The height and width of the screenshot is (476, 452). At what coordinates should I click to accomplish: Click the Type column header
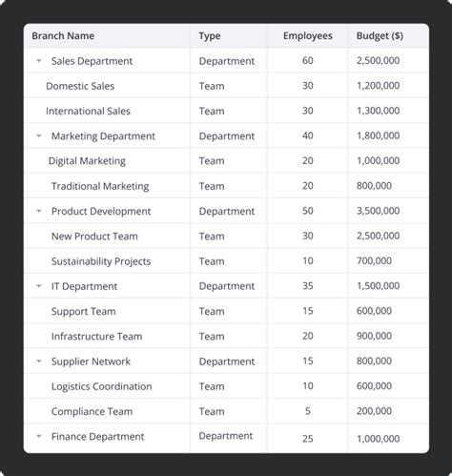coord(210,36)
